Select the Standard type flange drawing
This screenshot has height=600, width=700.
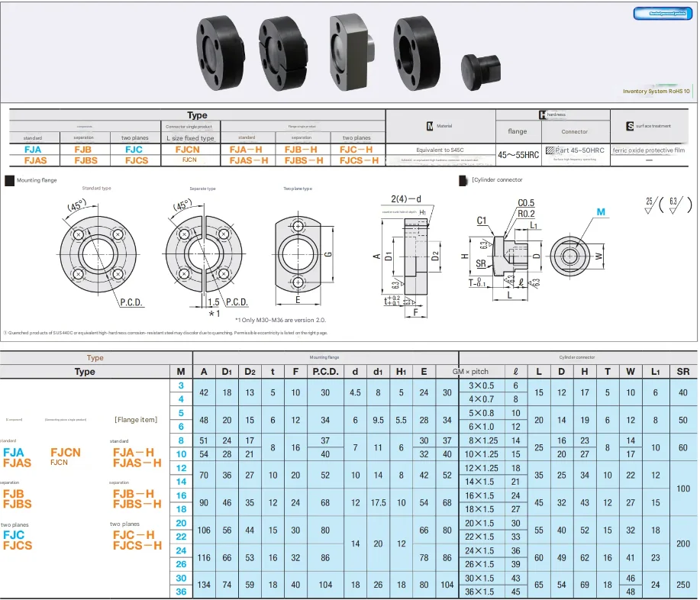[98, 251]
